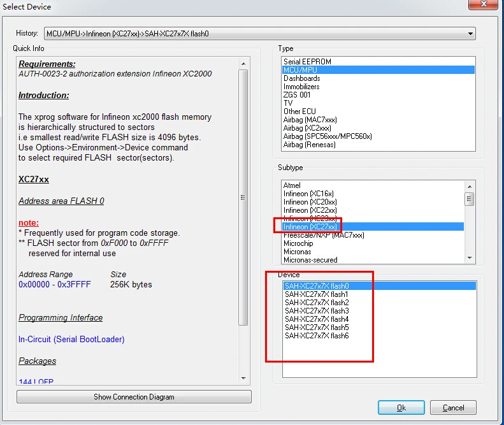Click the Requirements heading text
Viewport: 504px width, 425px height.
click(47, 64)
